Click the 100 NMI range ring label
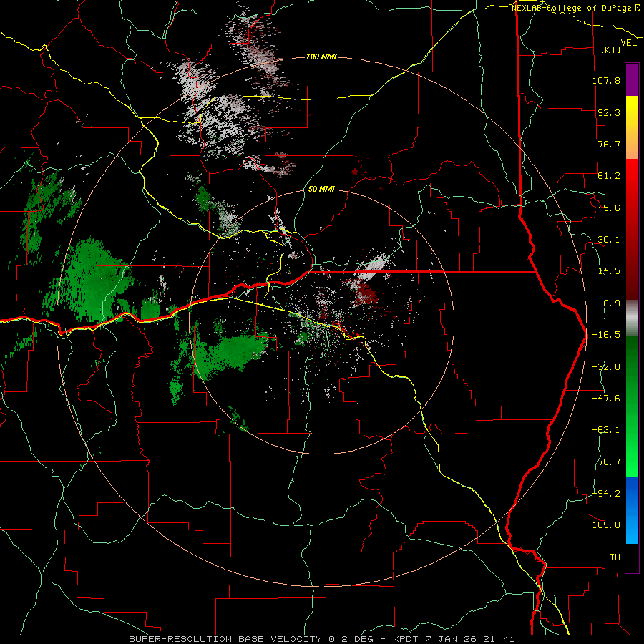The width and height of the screenshot is (644, 644). tap(321, 57)
